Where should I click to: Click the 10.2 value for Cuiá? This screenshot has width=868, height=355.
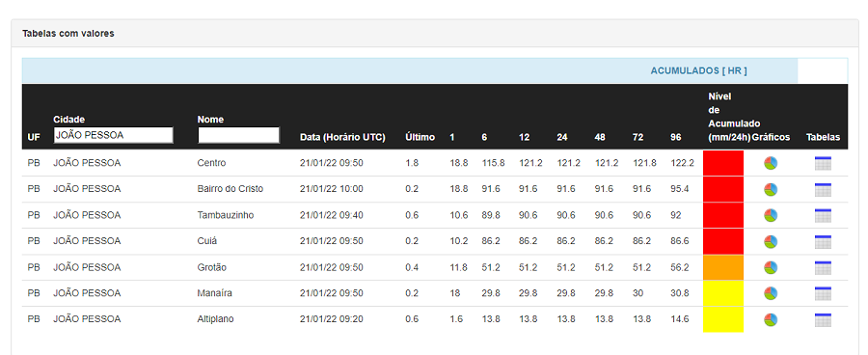coord(459,241)
